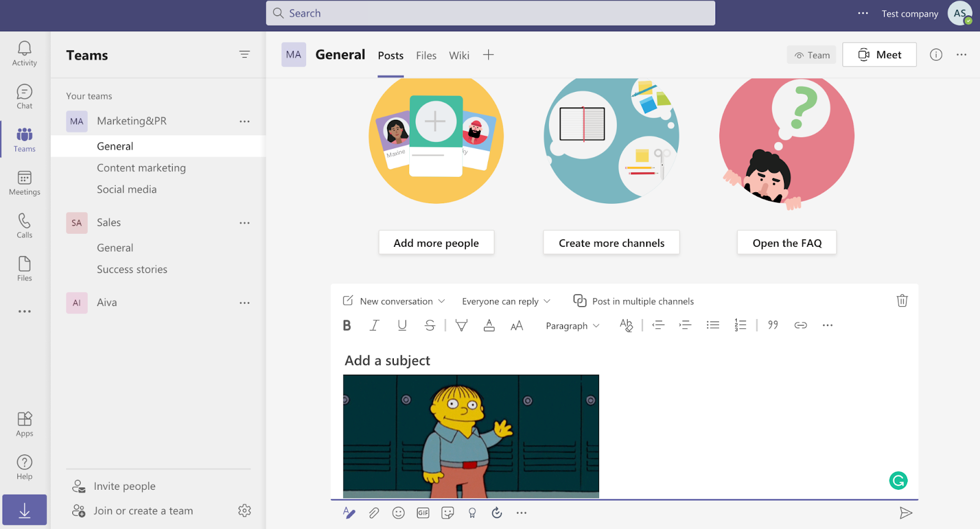Open the channel info pane icon
The height and width of the screenshot is (529, 980).
pyautogui.click(x=936, y=54)
